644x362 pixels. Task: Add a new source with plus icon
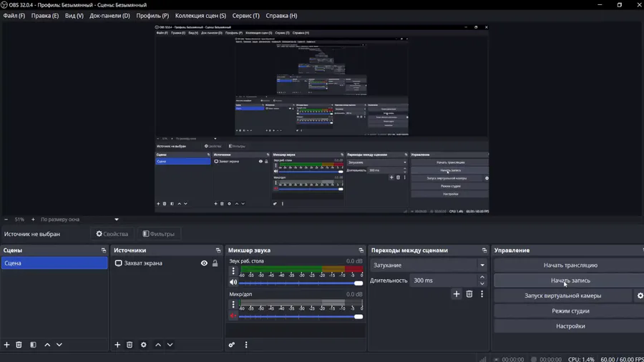click(117, 345)
